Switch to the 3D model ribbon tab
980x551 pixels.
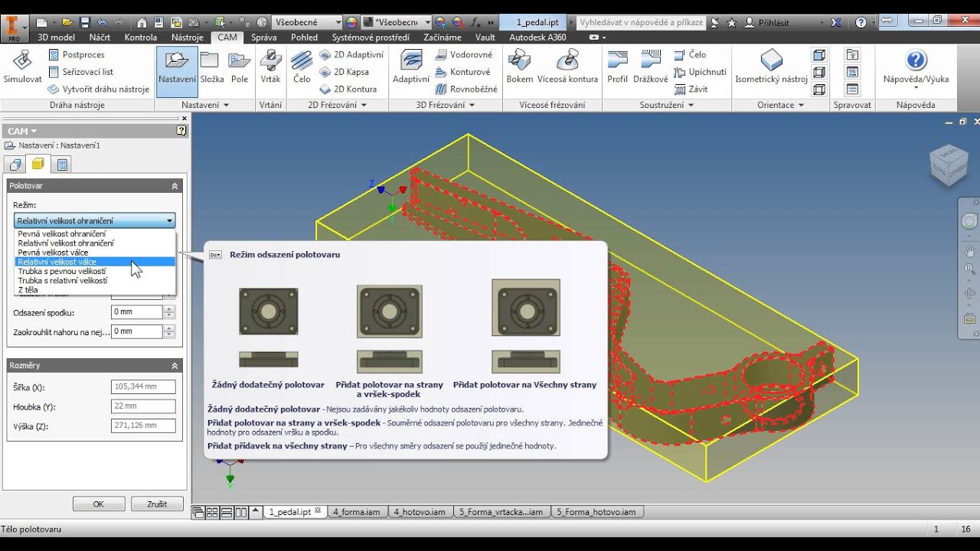tap(56, 37)
